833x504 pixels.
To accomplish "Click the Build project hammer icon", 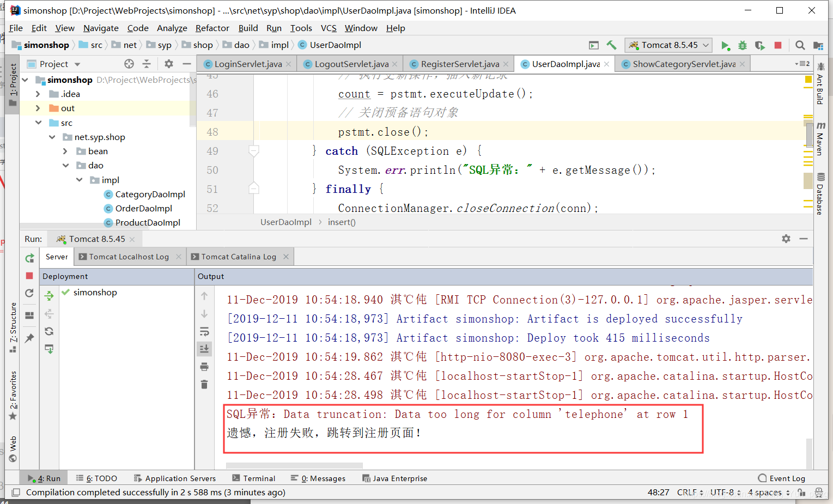I will [611, 45].
